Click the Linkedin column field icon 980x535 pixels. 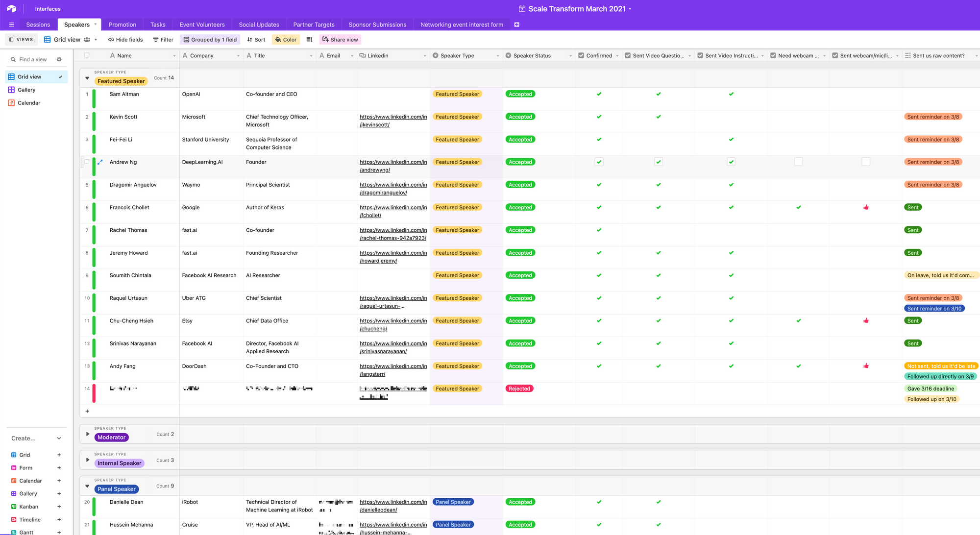click(x=363, y=56)
